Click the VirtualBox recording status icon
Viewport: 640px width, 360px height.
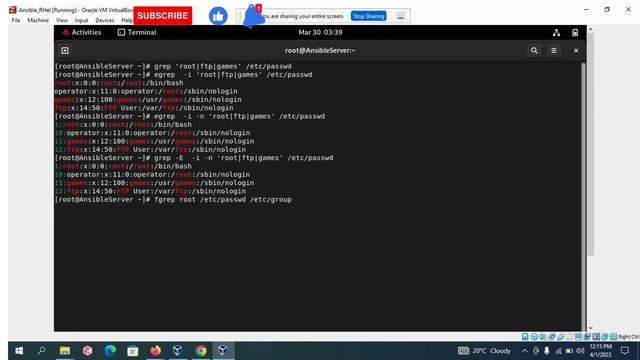point(587,337)
